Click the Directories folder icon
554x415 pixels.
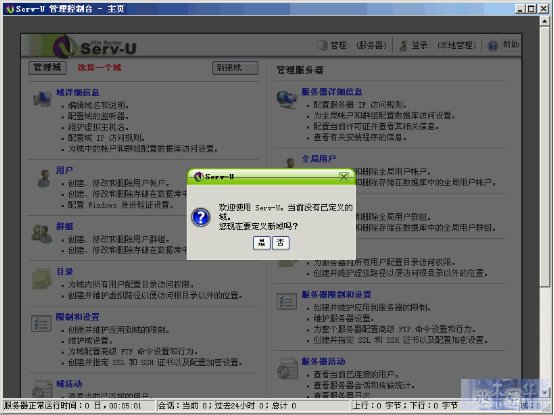pyautogui.click(x=42, y=279)
